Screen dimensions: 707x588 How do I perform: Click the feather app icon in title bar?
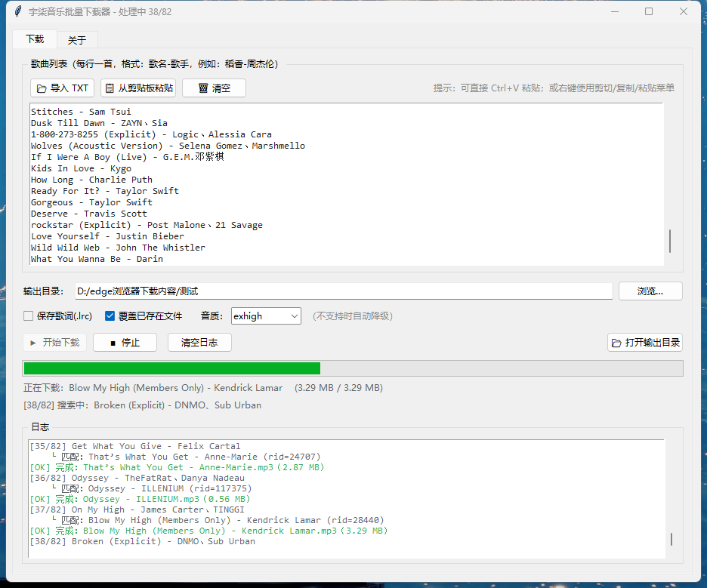pos(17,11)
